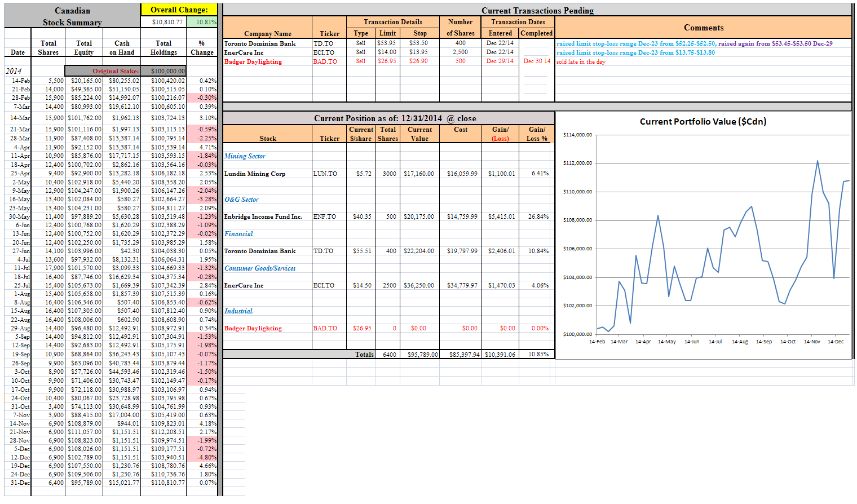
Task: Click the $10,810.77 overall change value
Action: pyautogui.click(x=167, y=22)
